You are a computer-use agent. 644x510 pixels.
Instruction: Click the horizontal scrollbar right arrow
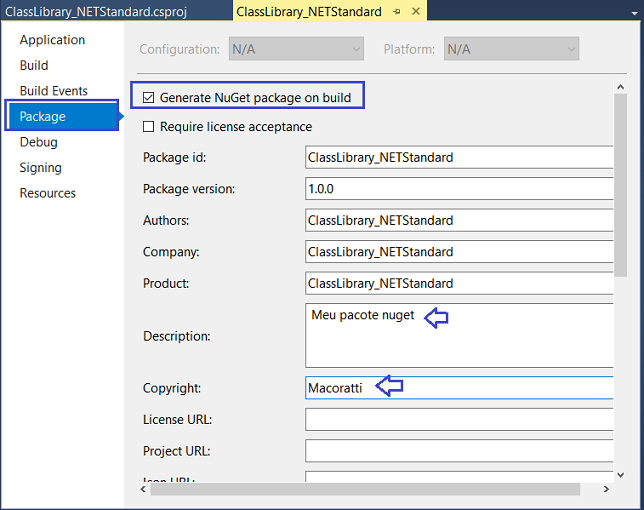(x=606, y=489)
